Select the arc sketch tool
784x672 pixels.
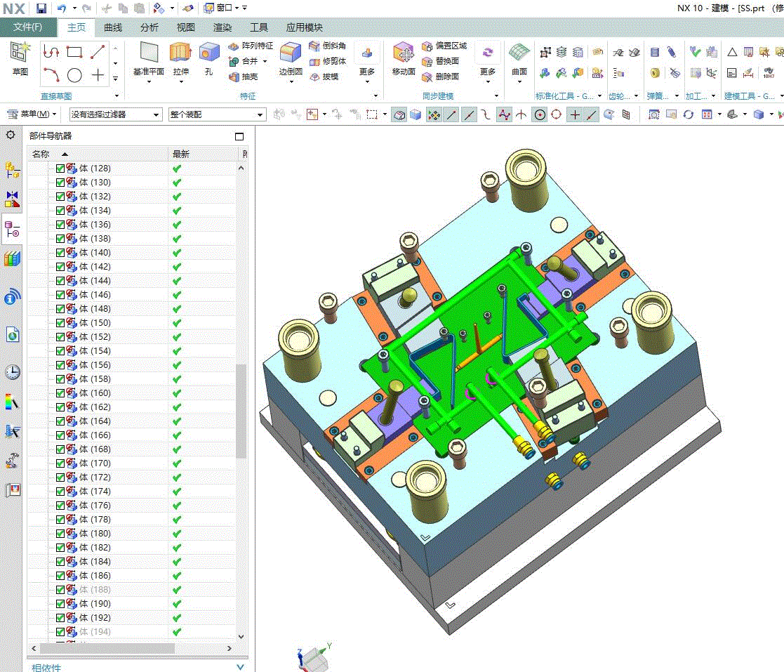point(51,75)
